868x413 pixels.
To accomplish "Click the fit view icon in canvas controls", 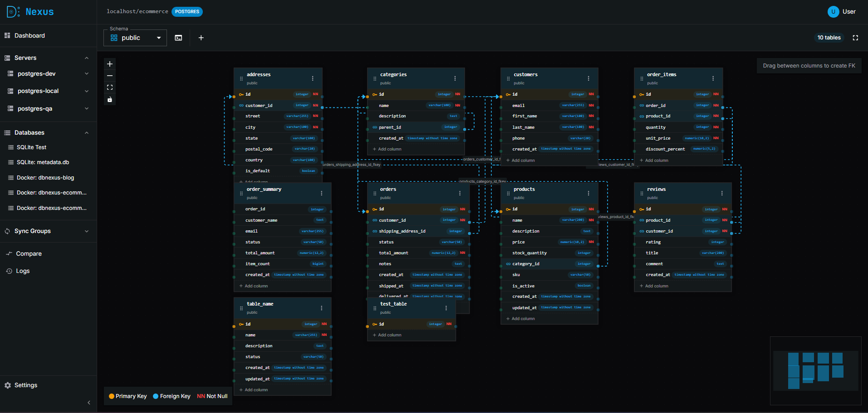I will (x=110, y=87).
